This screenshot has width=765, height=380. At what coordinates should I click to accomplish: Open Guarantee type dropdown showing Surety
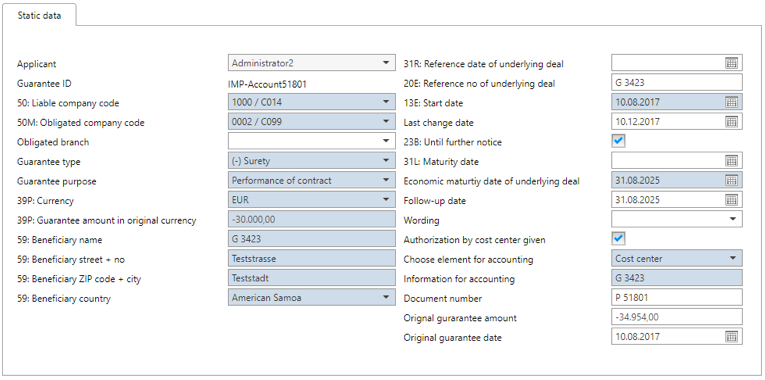click(x=311, y=160)
